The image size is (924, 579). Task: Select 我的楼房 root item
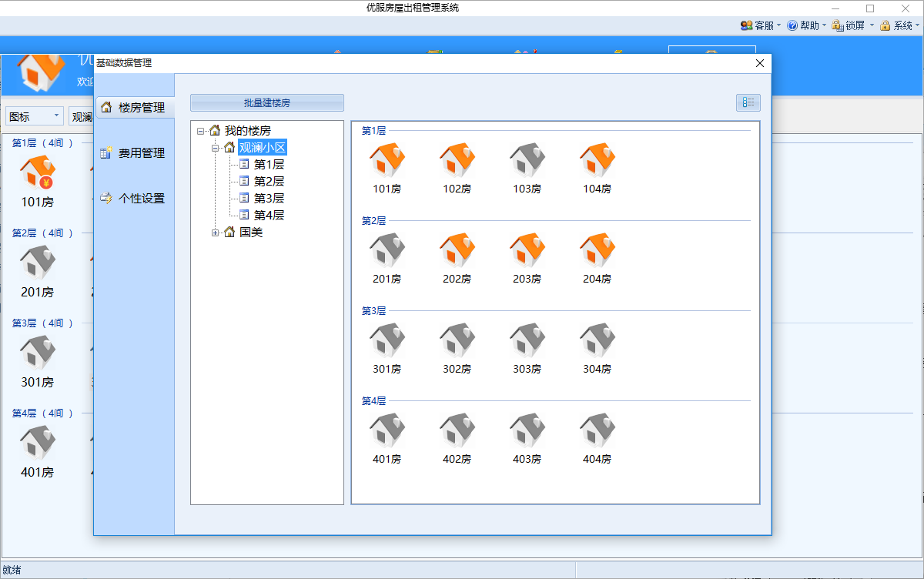247,131
